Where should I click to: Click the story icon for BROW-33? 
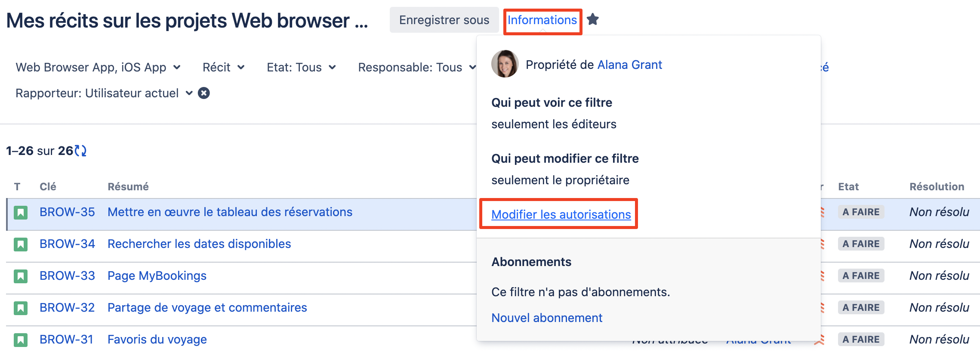[21, 276]
